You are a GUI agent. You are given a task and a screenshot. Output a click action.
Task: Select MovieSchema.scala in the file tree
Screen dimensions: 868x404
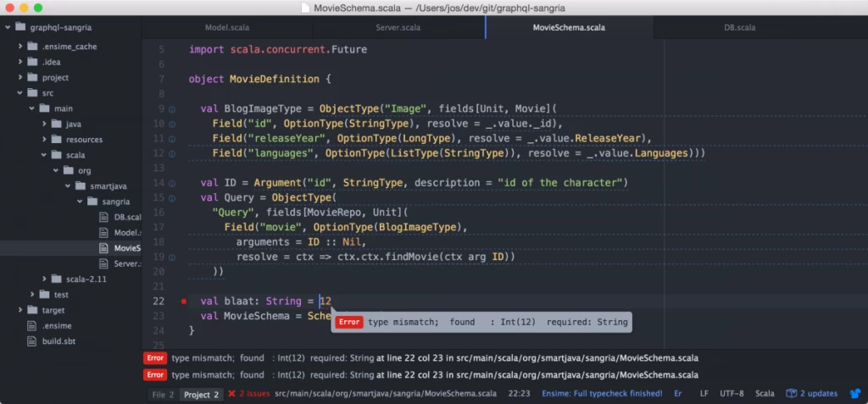click(71, 248)
